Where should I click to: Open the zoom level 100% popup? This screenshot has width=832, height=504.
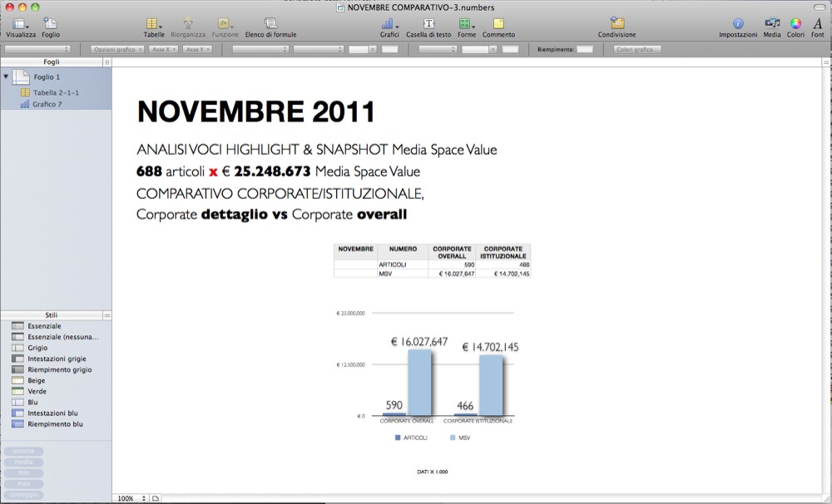pyautogui.click(x=131, y=498)
